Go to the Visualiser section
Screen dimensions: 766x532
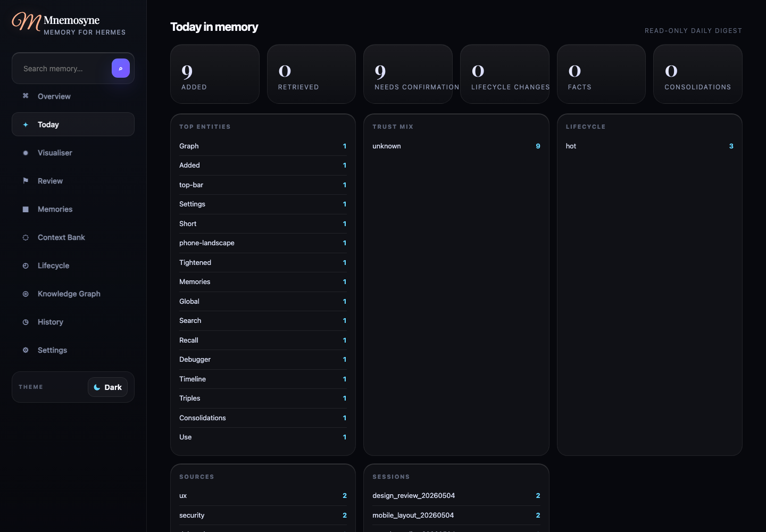(x=73, y=153)
